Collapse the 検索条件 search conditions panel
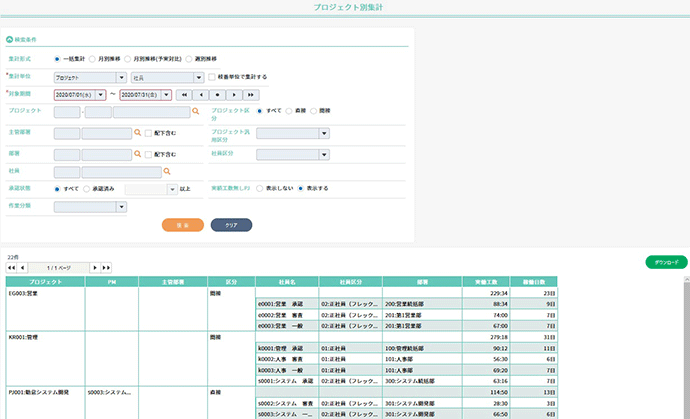Image resolution: width=690 pixels, height=419 pixels. pyautogui.click(x=10, y=40)
